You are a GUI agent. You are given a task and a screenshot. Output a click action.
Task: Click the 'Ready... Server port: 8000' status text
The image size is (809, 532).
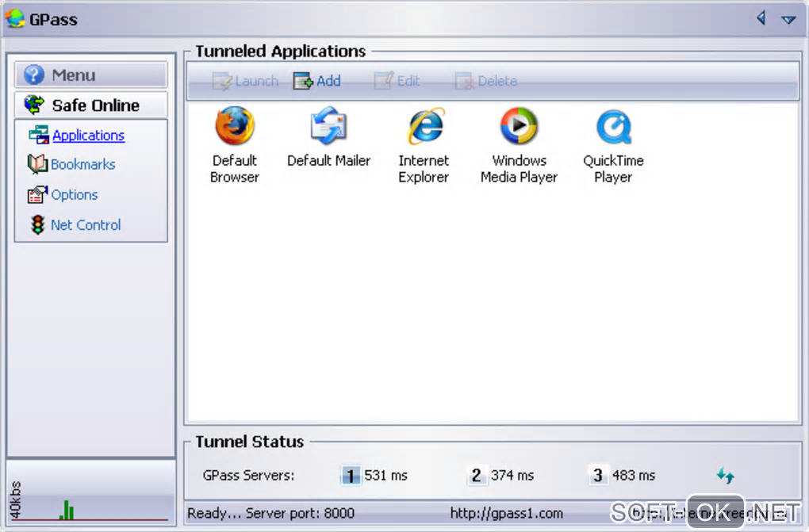271,513
